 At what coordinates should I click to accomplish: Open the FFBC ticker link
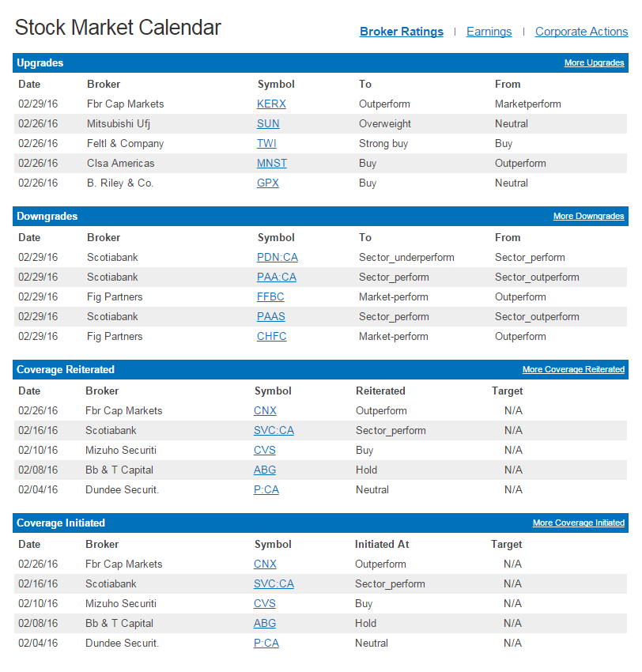coord(270,297)
